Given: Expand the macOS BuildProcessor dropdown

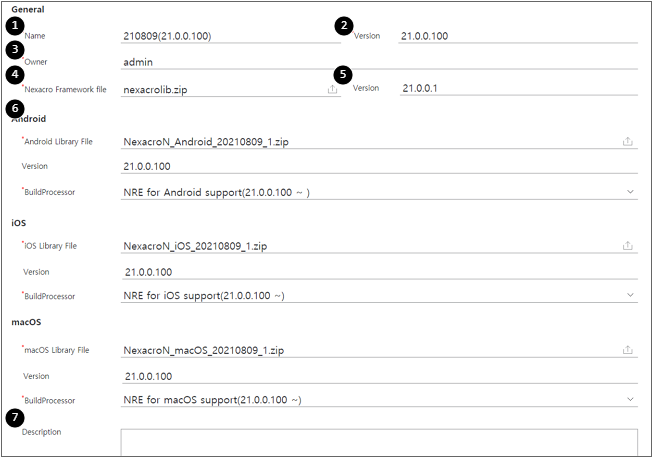Looking at the screenshot, I should (x=630, y=400).
